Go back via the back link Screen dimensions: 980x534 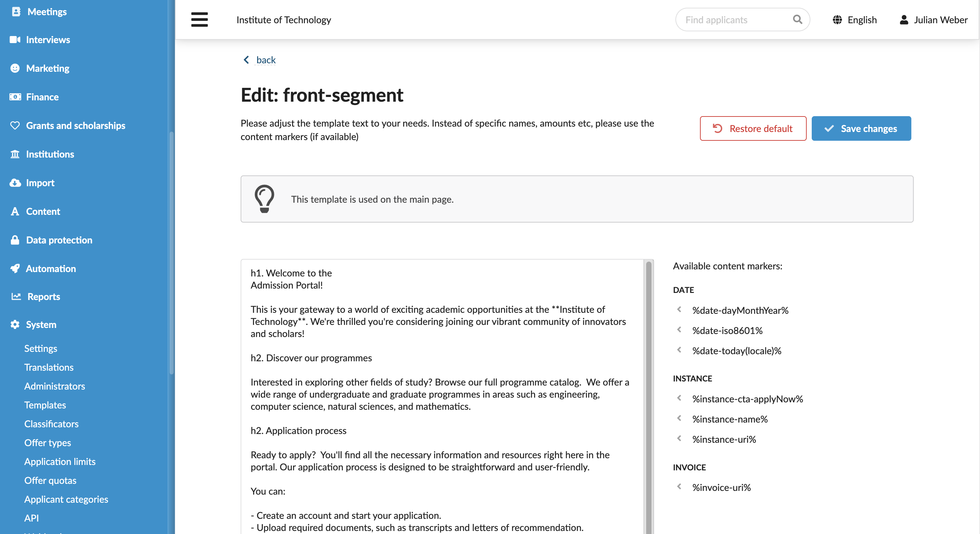point(266,60)
